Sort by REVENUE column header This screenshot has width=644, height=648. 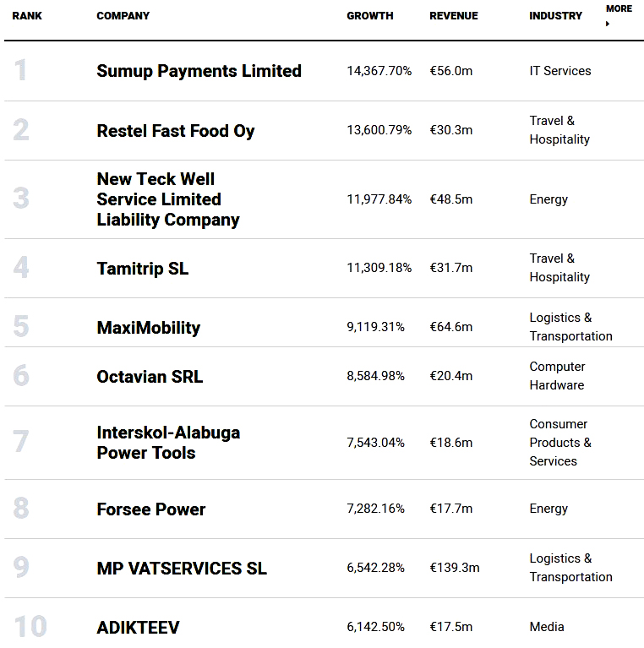click(453, 16)
